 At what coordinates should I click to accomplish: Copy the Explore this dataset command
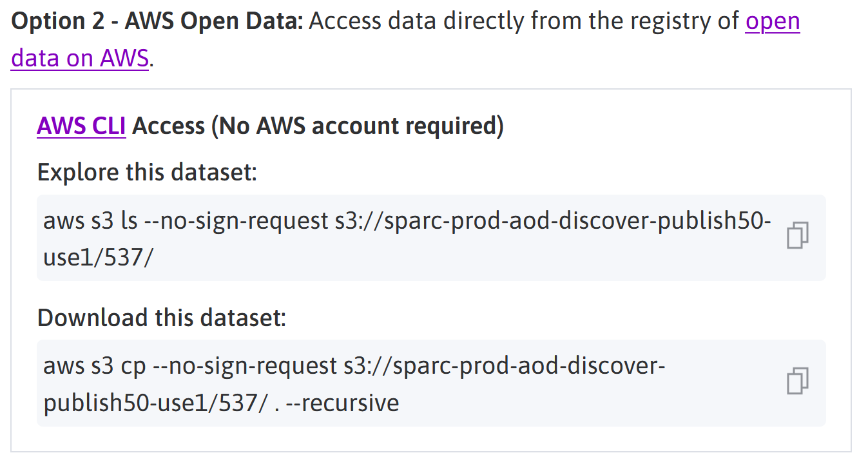pos(797,236)
